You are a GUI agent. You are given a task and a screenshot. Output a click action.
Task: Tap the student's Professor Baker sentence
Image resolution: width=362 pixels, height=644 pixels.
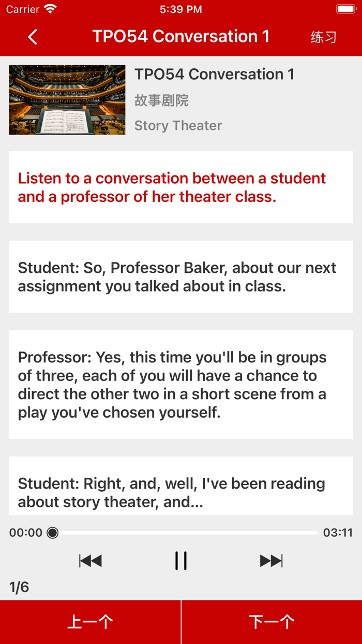[x=177, y=277]
